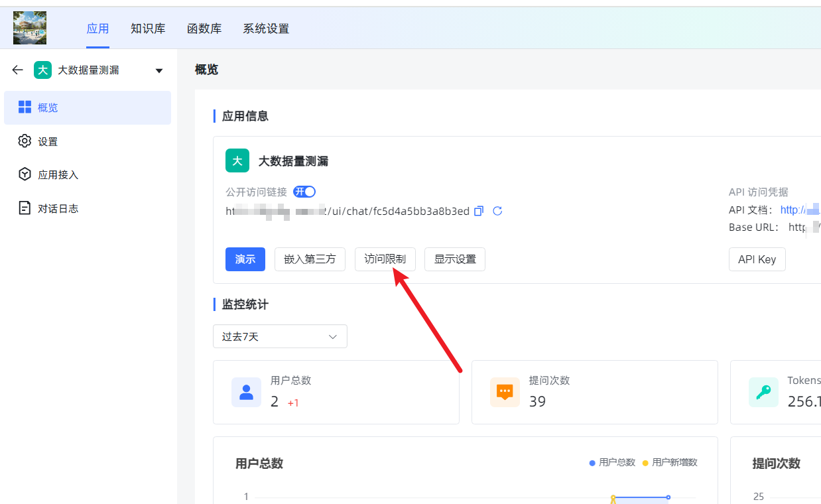Viewport: 821px width, 504px height.
Task: Switch to the 知识库 tab
Action: pos(148,29)
